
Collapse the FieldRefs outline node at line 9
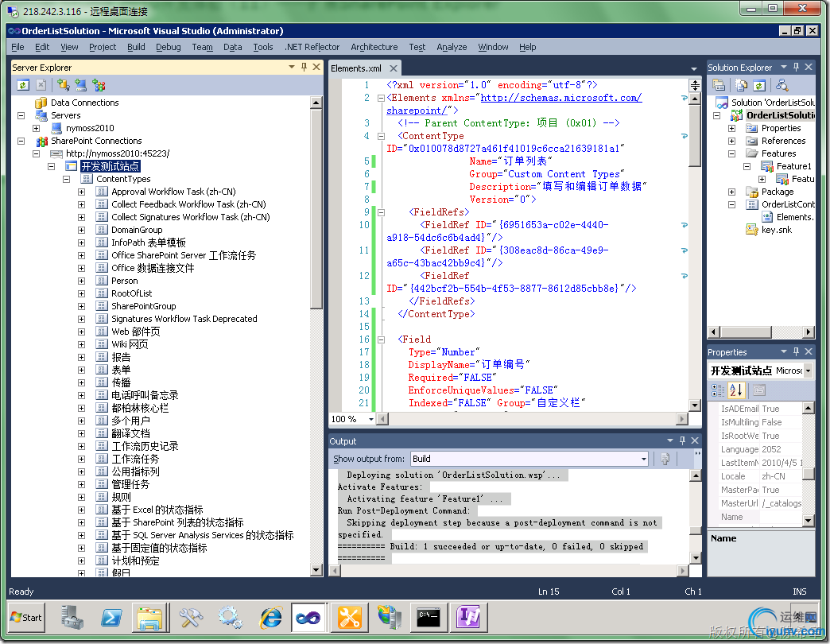pyautogui.click(x=381, y=212)
